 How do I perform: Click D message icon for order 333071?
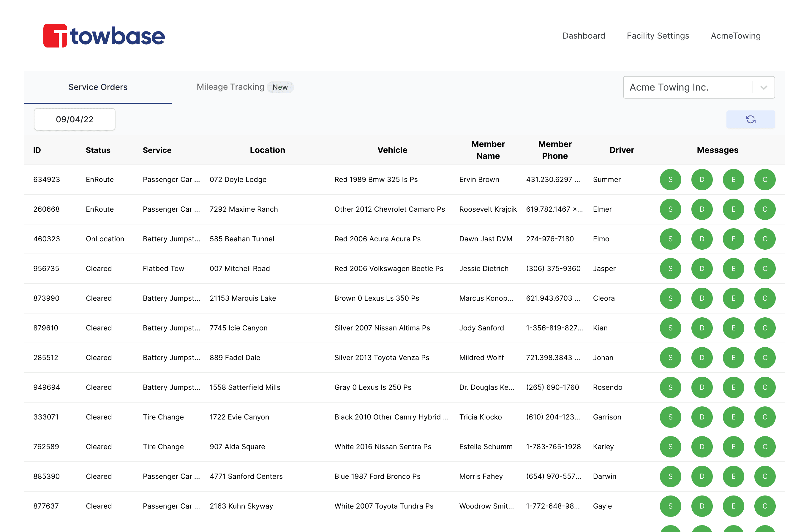pyautogui.click(x=701, y=417)
